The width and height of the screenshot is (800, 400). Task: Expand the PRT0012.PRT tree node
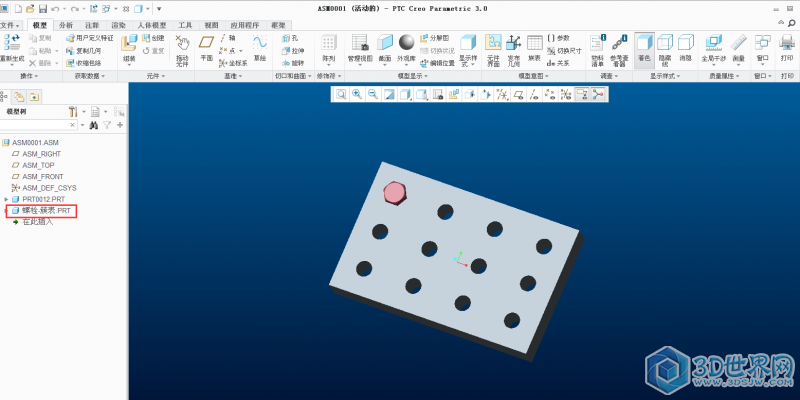click(6, 199)
